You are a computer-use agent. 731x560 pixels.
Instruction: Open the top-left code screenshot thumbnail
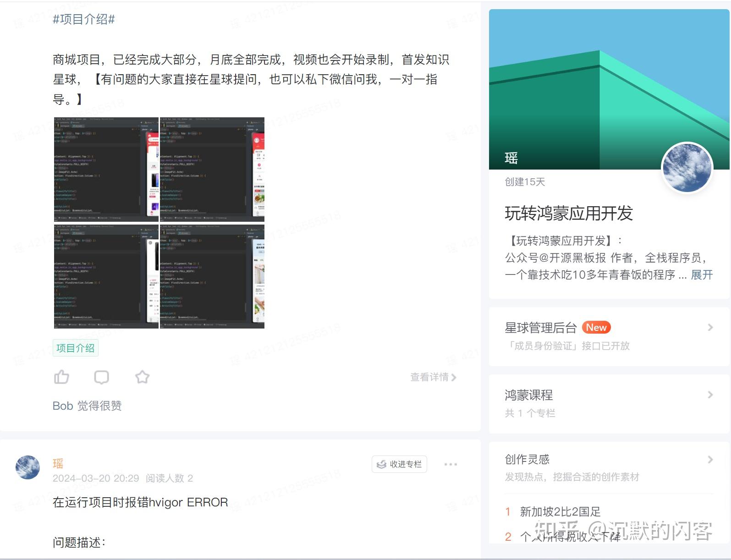106,170
